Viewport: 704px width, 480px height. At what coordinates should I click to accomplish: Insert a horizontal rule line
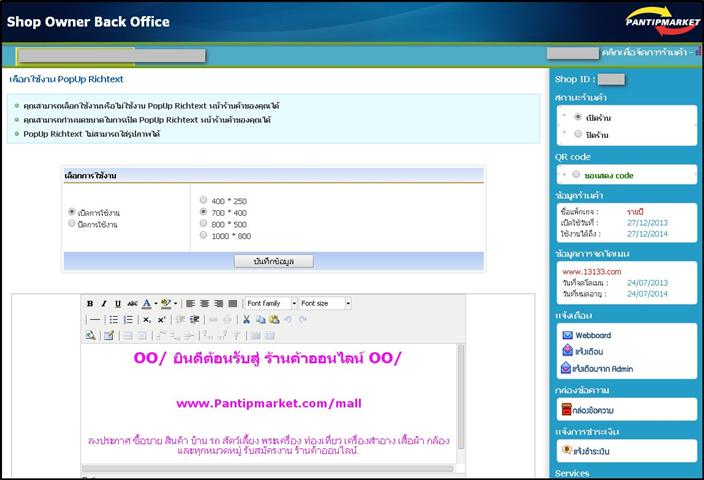pyautogui.click(x=95, y=320)
